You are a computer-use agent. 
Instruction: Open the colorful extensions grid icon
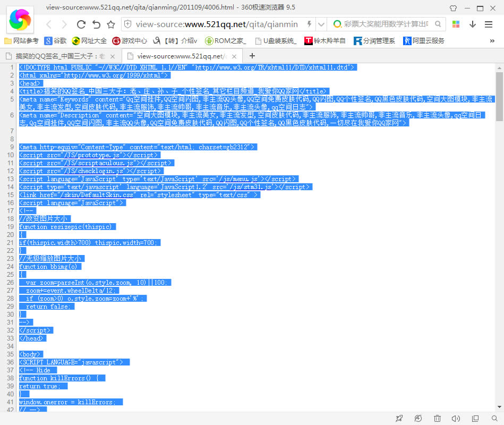(456, 24)
